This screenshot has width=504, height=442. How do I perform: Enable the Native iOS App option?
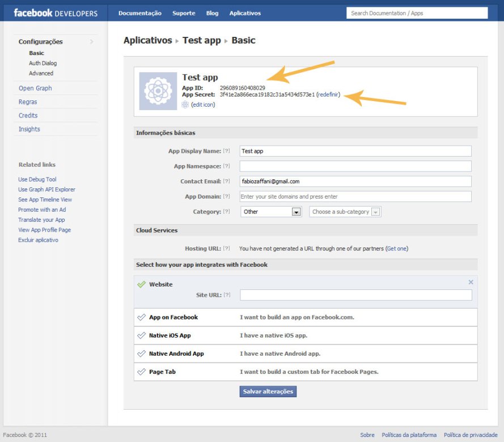point(141,335)
